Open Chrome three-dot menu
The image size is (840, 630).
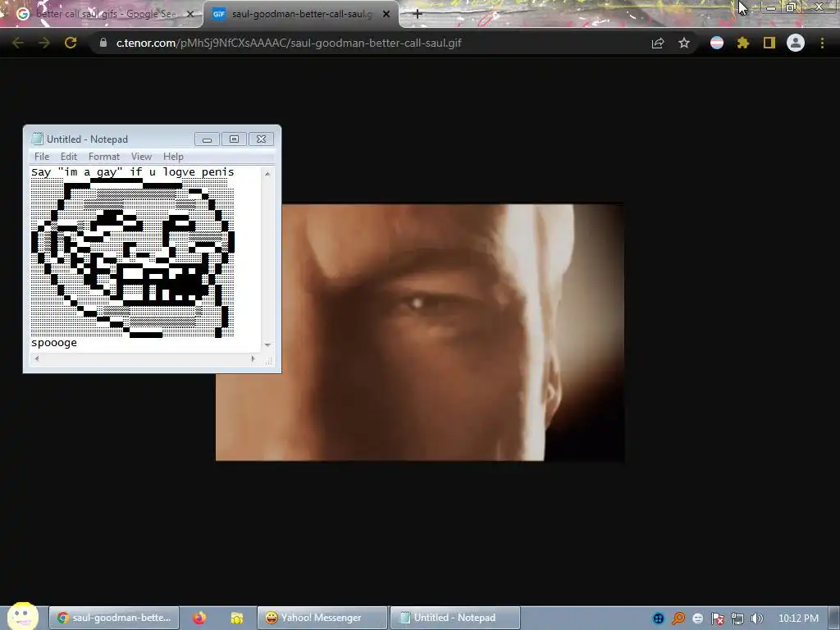click(822, 43)
